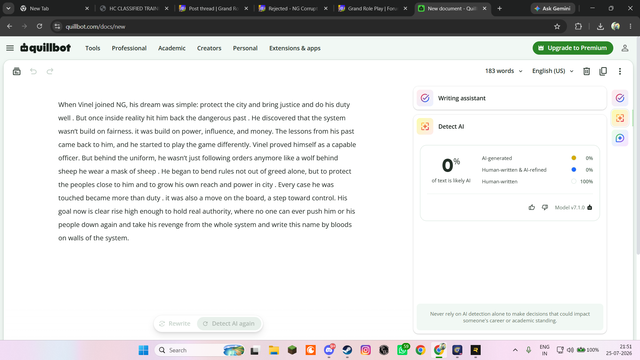The image size is (640, 360).
Task: Click the Detect AI panel header
Action: point(510,127)
